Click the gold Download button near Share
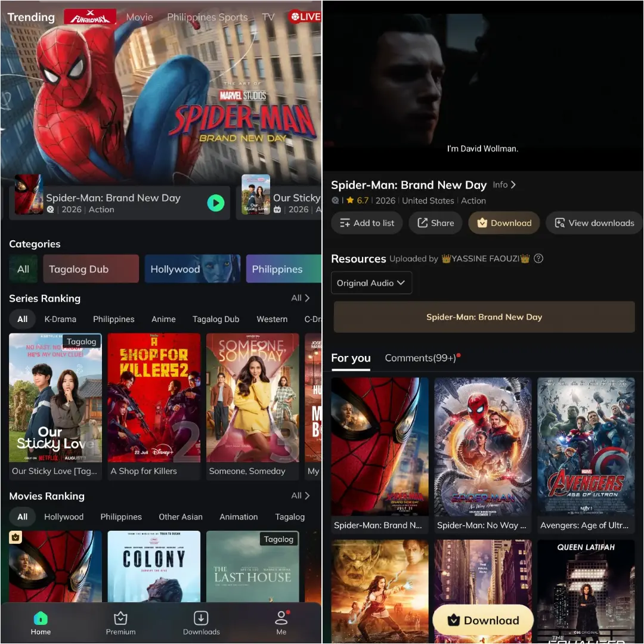644x644 pixels. pyautogui.click(x=504, y=223)
